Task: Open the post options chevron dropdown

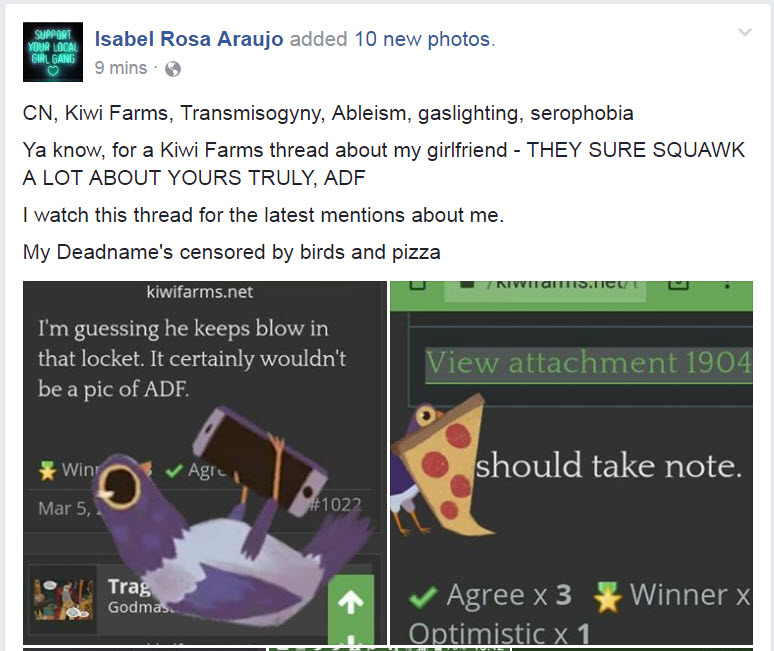Action: pos(744,33)
